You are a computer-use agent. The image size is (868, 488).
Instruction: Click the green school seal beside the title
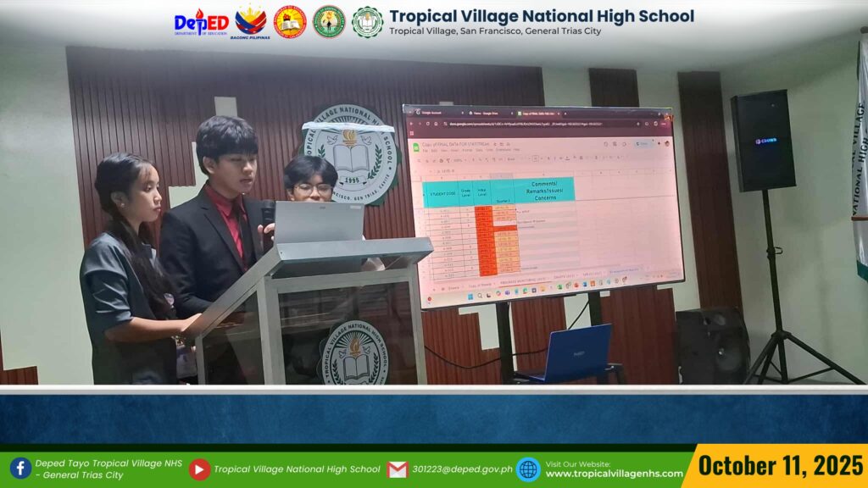click(367, 22)
